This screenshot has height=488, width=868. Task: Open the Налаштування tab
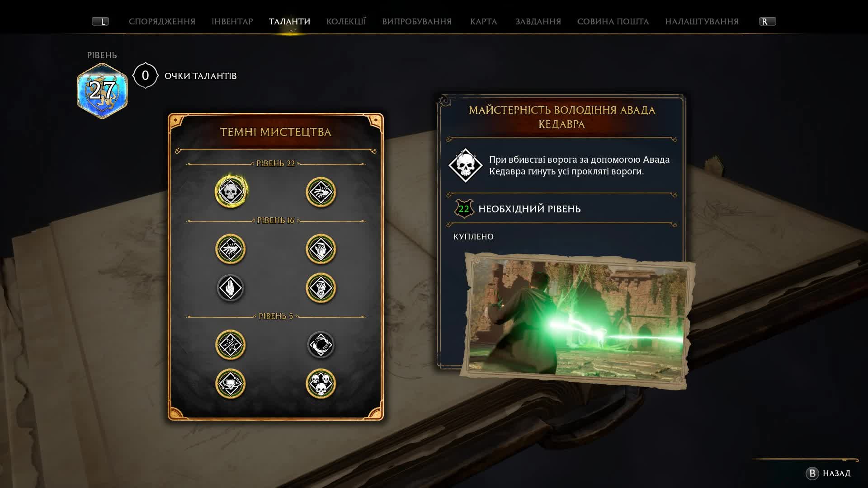tap(702, 22)
